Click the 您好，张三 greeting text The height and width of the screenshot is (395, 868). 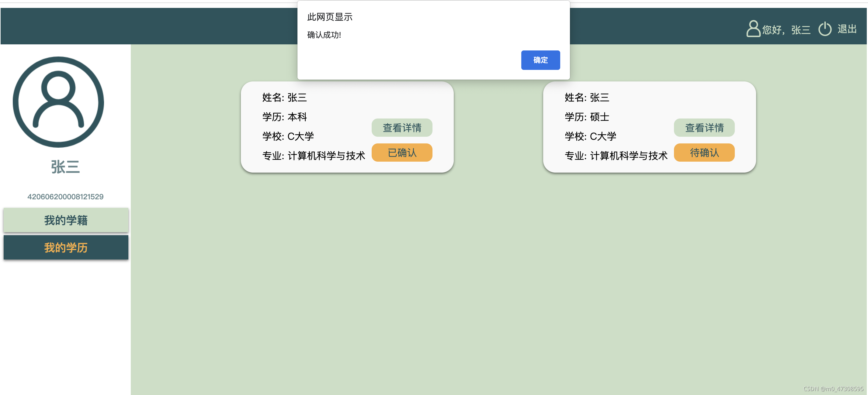786,30
